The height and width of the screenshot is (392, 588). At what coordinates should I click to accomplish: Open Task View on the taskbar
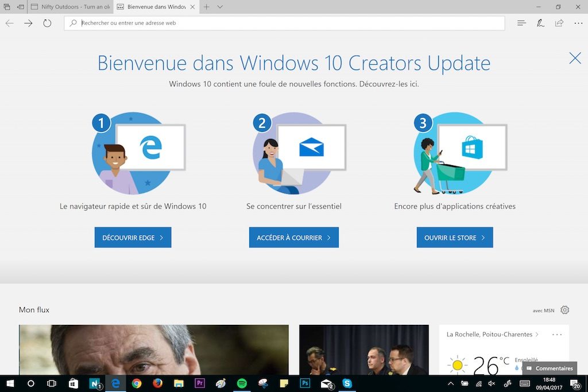pyautogui.click(x=52, y=383)
